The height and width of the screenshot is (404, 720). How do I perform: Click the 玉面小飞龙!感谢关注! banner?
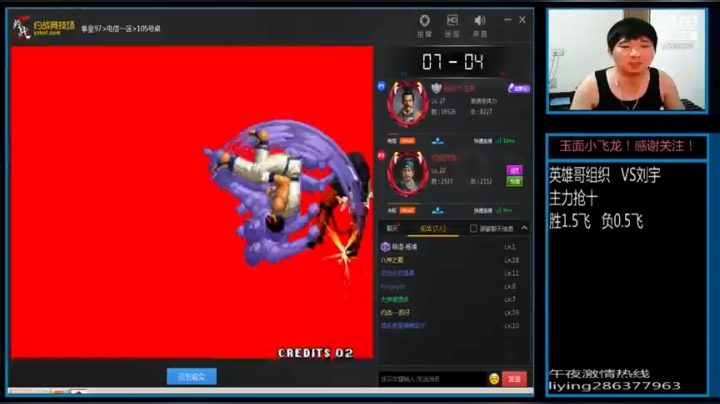click(626, 146)
